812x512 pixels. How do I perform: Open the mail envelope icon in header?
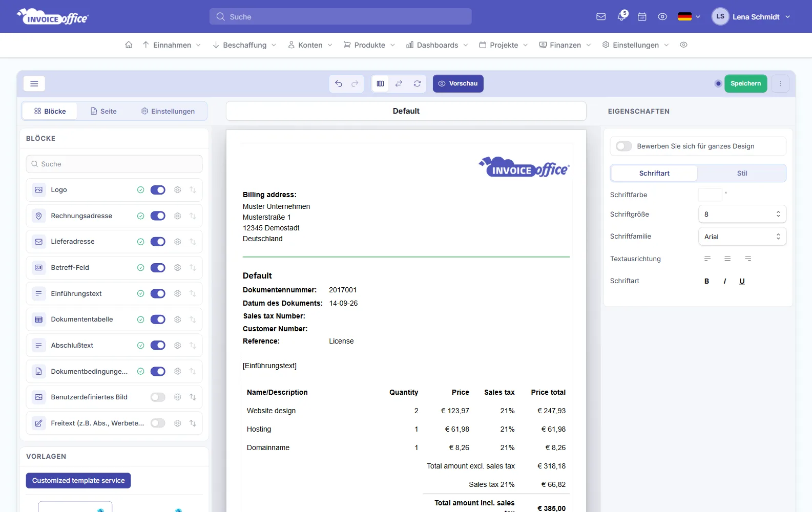point(601,17)
